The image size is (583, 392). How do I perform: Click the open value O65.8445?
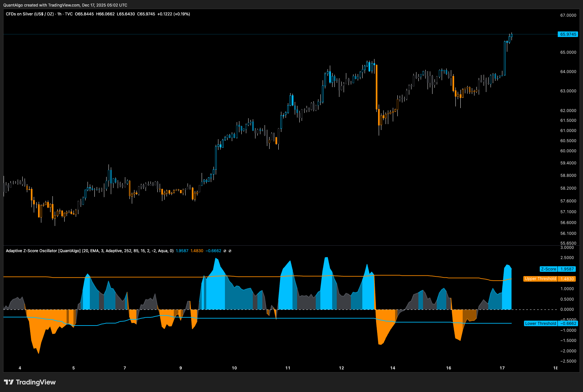coord(84,14)
